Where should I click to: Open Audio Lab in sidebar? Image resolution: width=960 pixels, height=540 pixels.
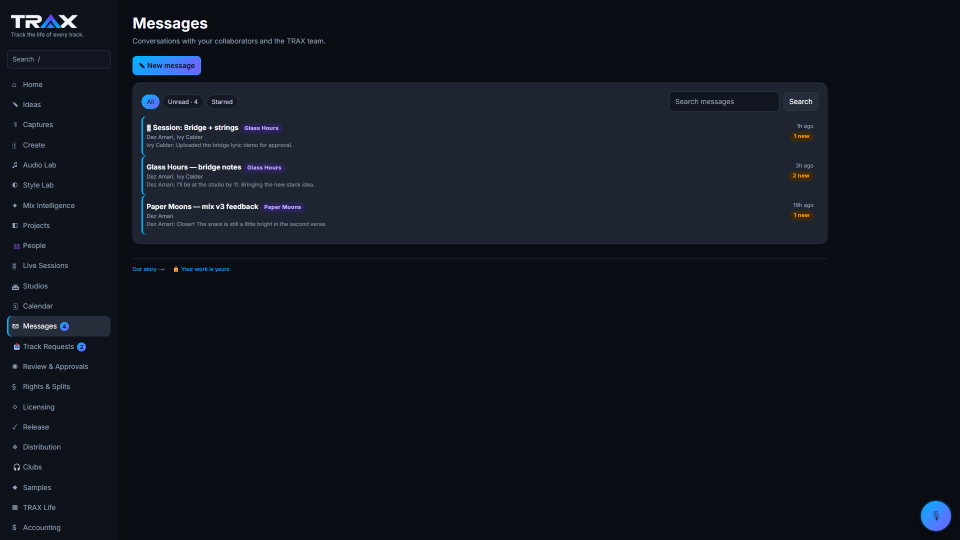pos(59,165)
